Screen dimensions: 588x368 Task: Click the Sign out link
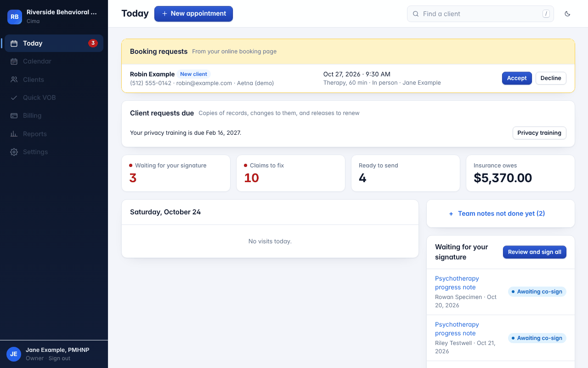click(x=60, y=358)
